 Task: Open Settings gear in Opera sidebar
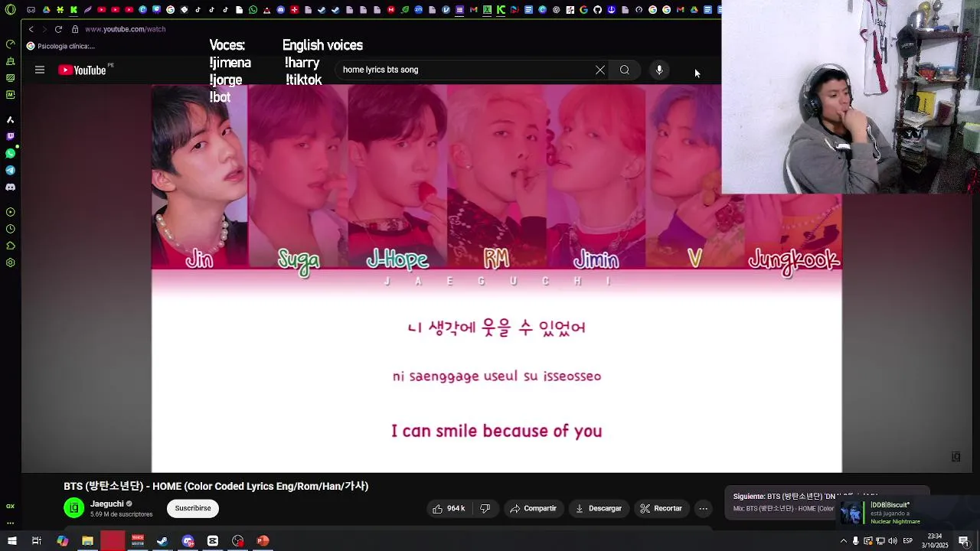[11, 262]
